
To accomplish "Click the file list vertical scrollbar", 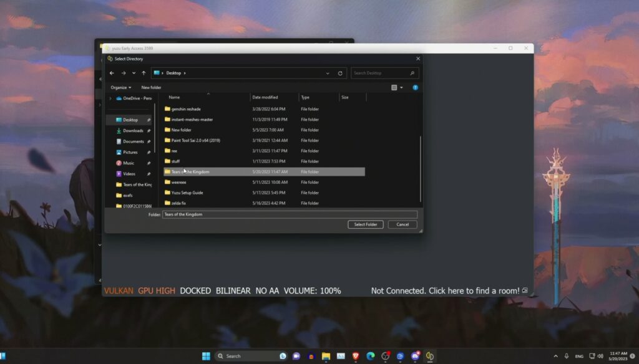I will 420,169.
